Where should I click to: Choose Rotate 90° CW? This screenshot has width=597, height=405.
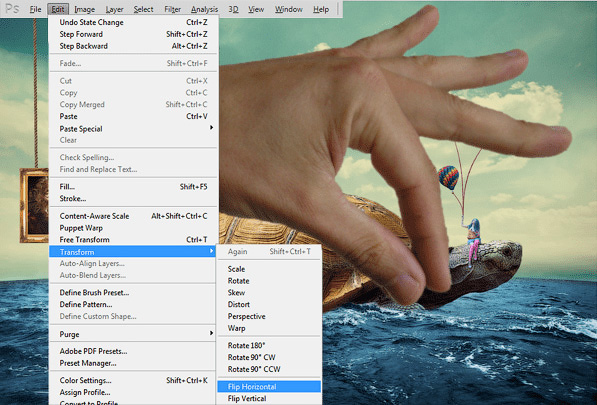pos(269,357)
